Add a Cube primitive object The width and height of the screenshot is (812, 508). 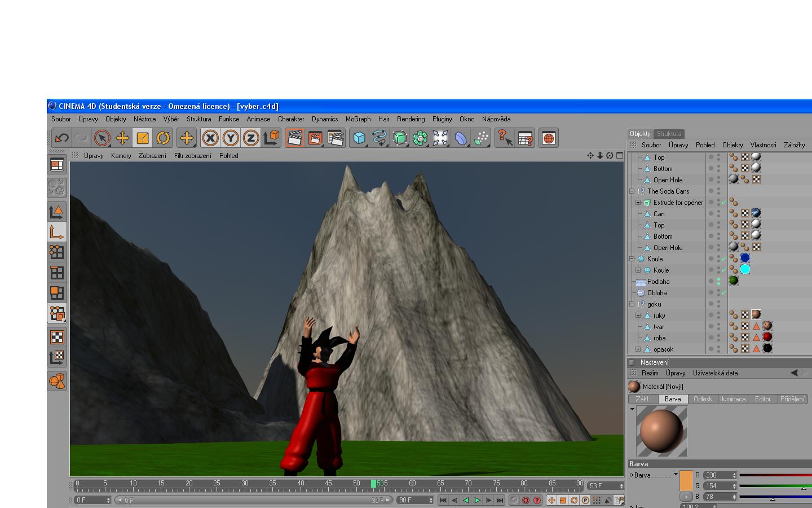pyautogui.click(x=359, y=138)
